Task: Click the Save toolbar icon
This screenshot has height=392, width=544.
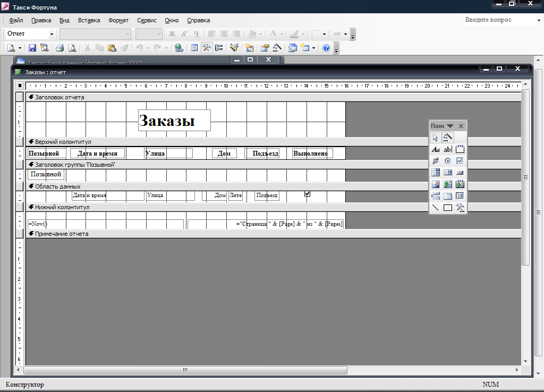Action: point(32,48)
